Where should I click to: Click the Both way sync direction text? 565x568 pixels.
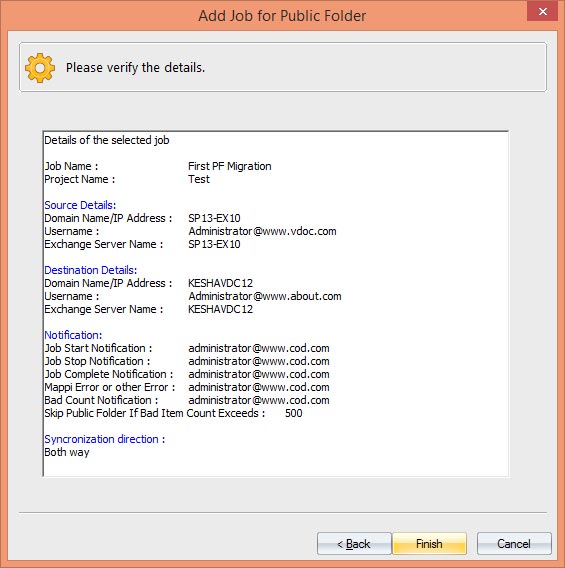point(67,452)
